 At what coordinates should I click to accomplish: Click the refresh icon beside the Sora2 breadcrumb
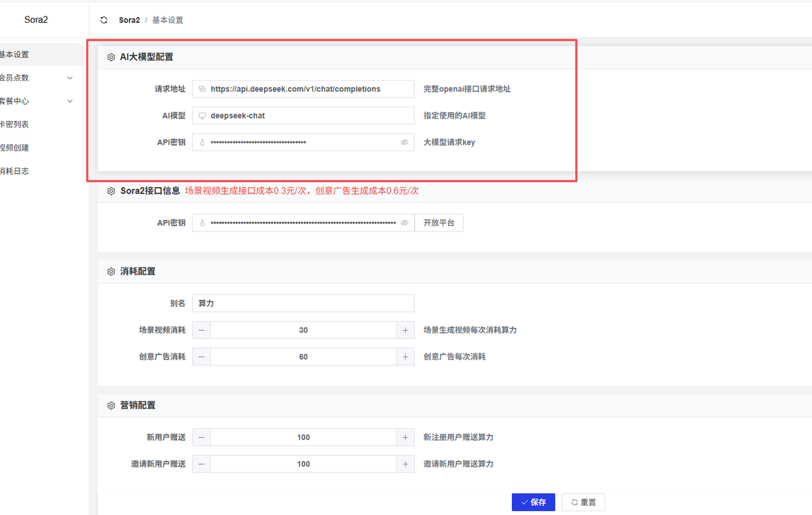pyautogui.click(x=104, y=20)
